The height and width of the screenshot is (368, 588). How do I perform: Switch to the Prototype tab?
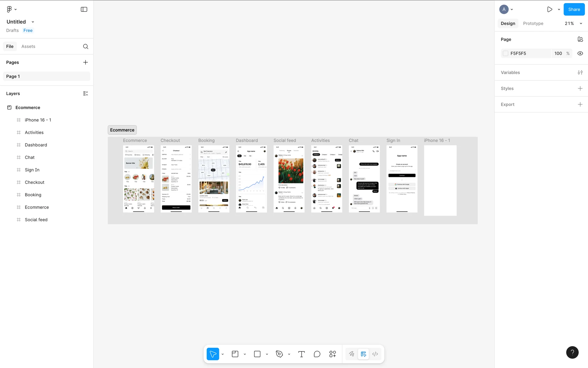[x=533, y=23]
